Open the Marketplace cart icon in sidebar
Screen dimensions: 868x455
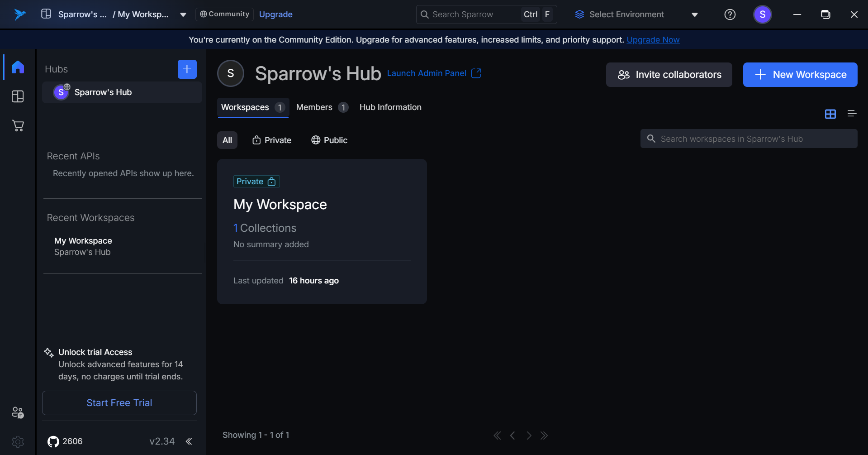click(17, 125)
